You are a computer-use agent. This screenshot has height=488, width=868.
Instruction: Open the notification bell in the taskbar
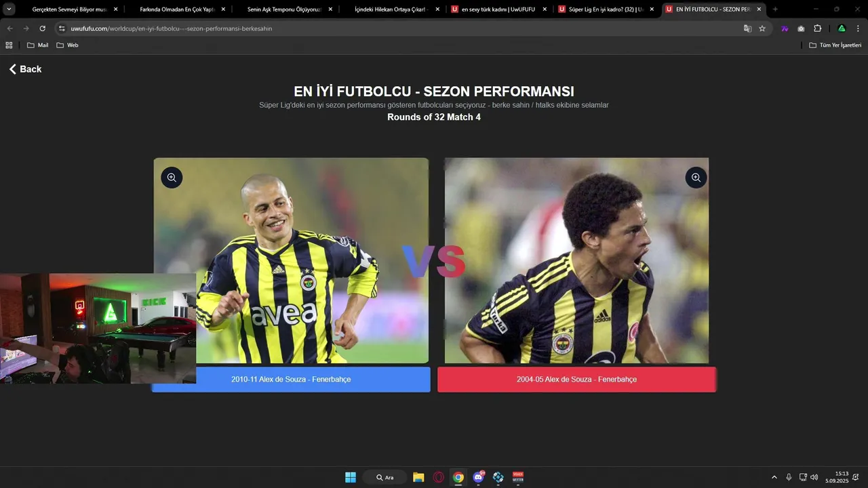(x=856, y=477)
